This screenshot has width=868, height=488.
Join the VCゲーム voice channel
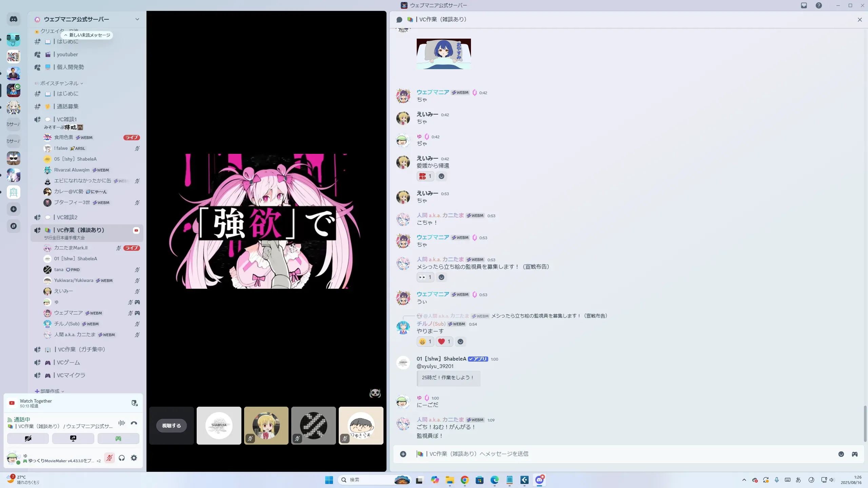[x=68, y=363]
